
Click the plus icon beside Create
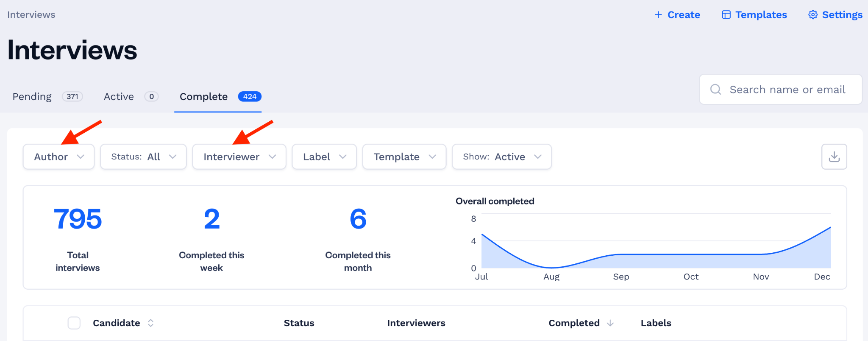coord(658,15)
